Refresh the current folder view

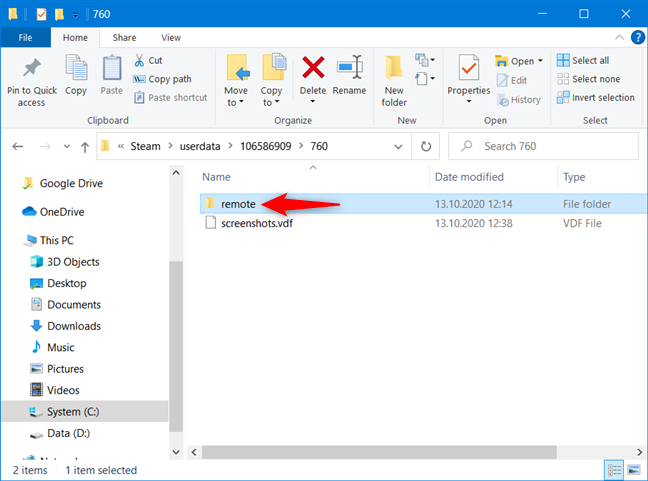click(x=427, y=146)
